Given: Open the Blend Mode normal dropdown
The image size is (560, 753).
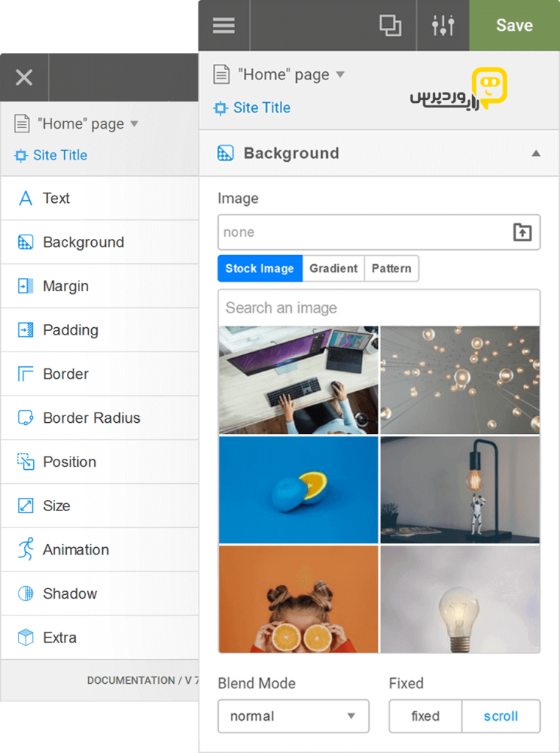Looking at the screenshot, I should click(293, 716).
